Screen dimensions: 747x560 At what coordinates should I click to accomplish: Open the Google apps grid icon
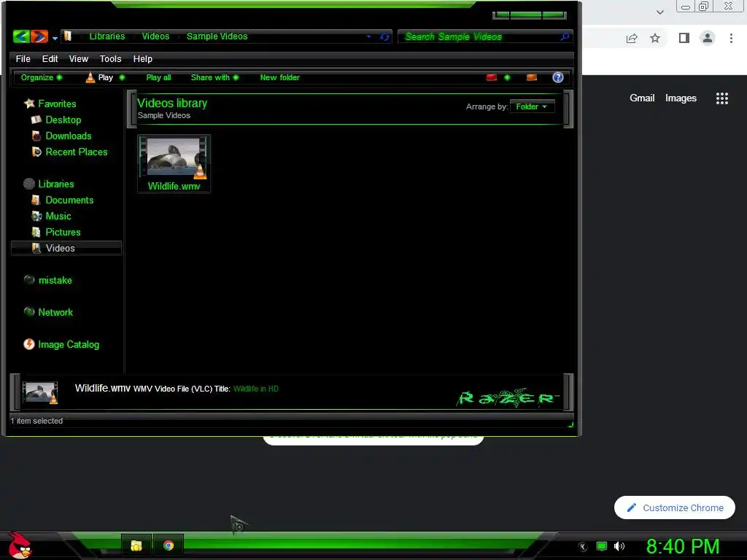(722, 98)
